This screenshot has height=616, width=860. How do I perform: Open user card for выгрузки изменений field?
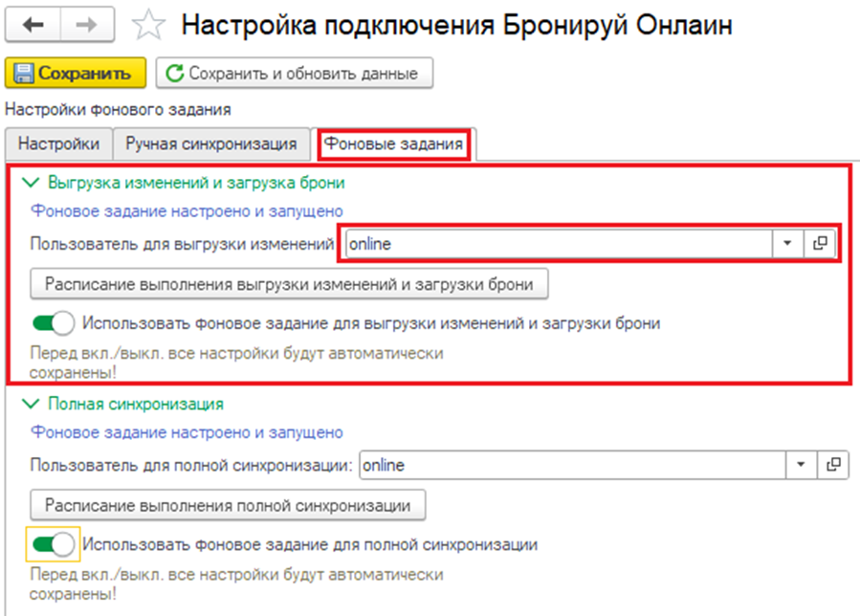(820, 244)
